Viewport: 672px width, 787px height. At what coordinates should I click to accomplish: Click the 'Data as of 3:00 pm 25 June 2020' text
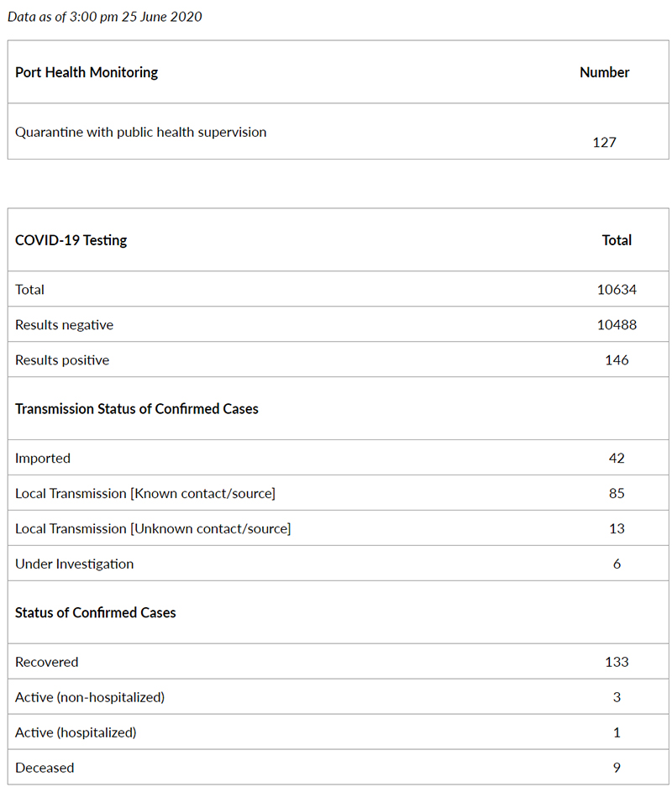click(104, 17)
